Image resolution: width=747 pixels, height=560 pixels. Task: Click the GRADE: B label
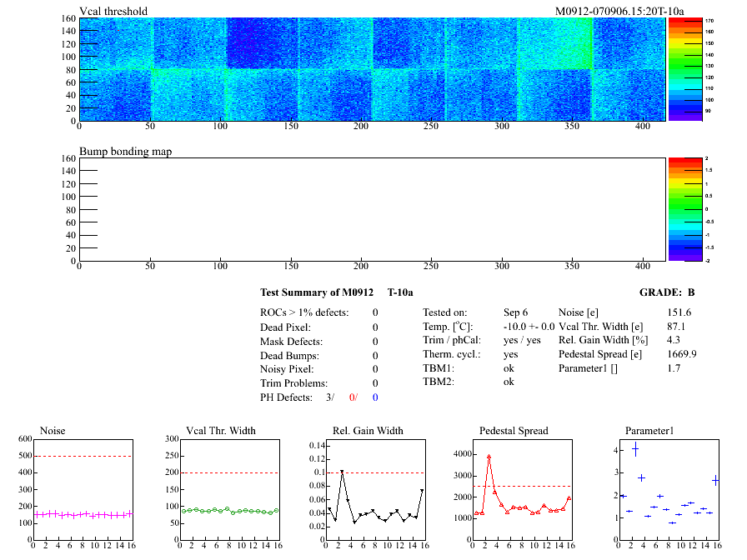pyautogui.click(x=667, y=292)
